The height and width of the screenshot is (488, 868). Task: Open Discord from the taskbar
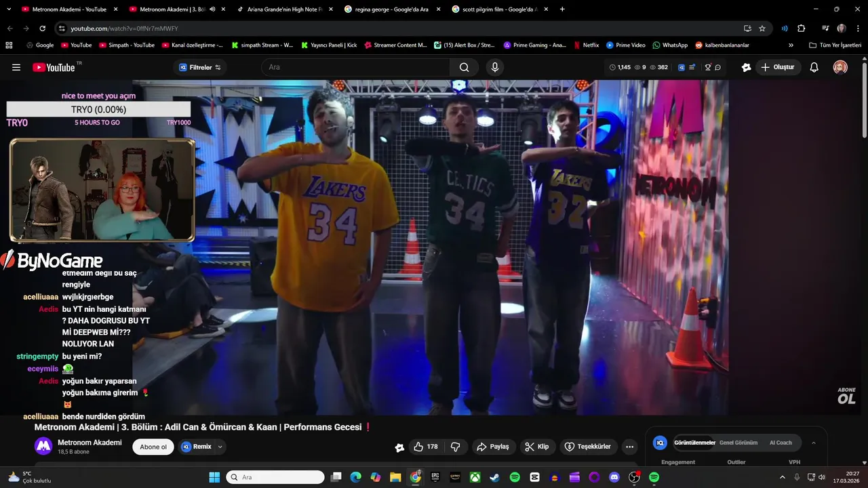(x=614, y=477)
